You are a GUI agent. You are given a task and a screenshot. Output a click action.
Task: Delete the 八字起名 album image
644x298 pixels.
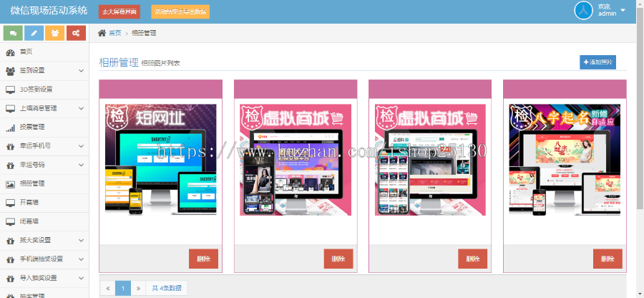pos(607,259)
